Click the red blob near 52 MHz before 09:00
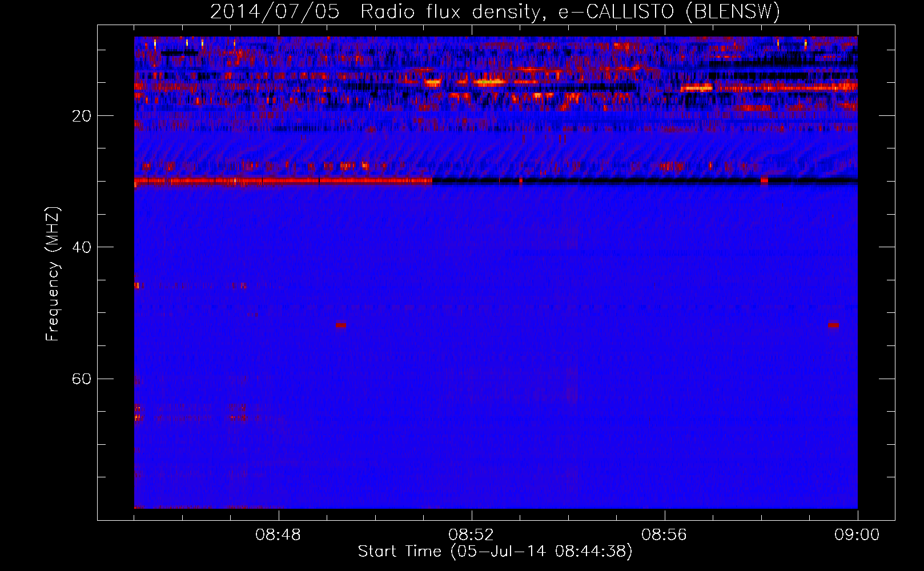The height and width of the screenshot is (571, 924). 833,325
